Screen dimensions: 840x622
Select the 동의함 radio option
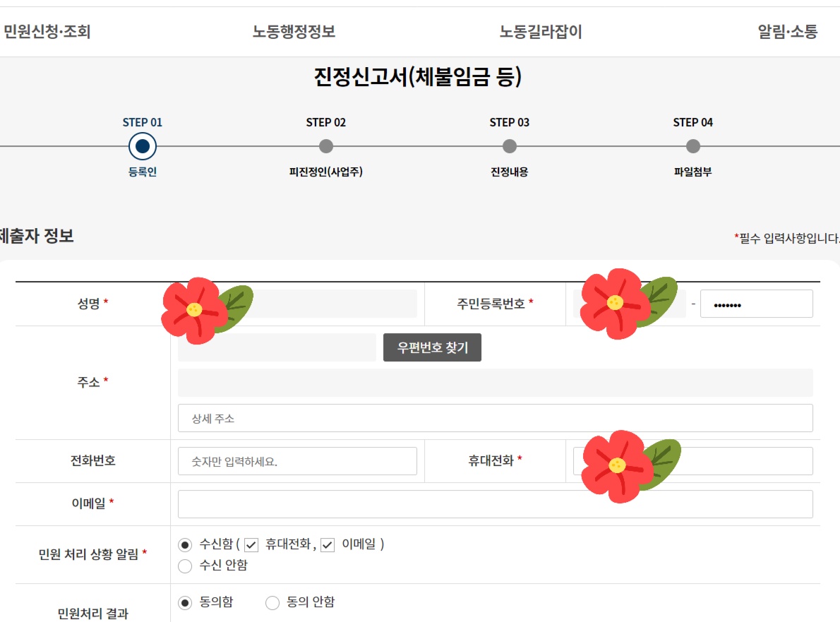point(185,602)
